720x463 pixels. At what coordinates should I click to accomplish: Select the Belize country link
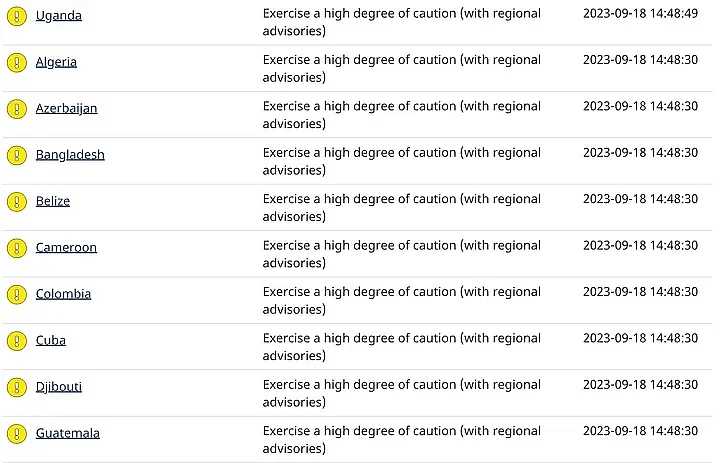(53, 201)
